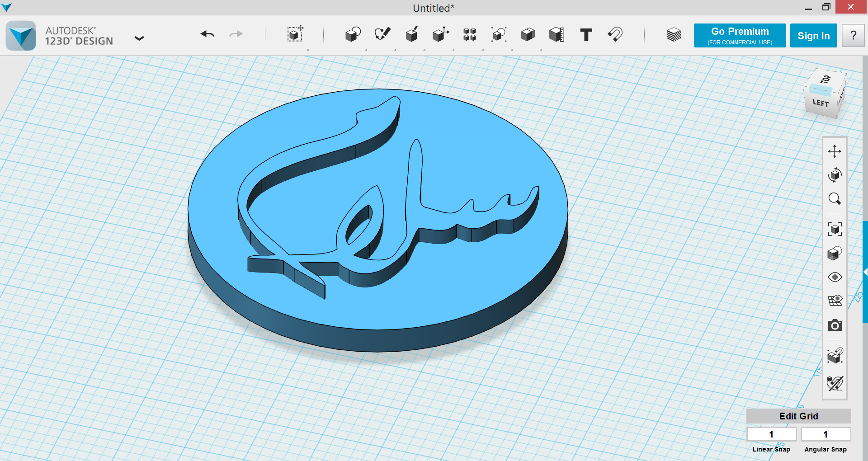Click the Fit view to model icon
The width and height of the screenshot is (868, 461).
click(x=835, y=229)
